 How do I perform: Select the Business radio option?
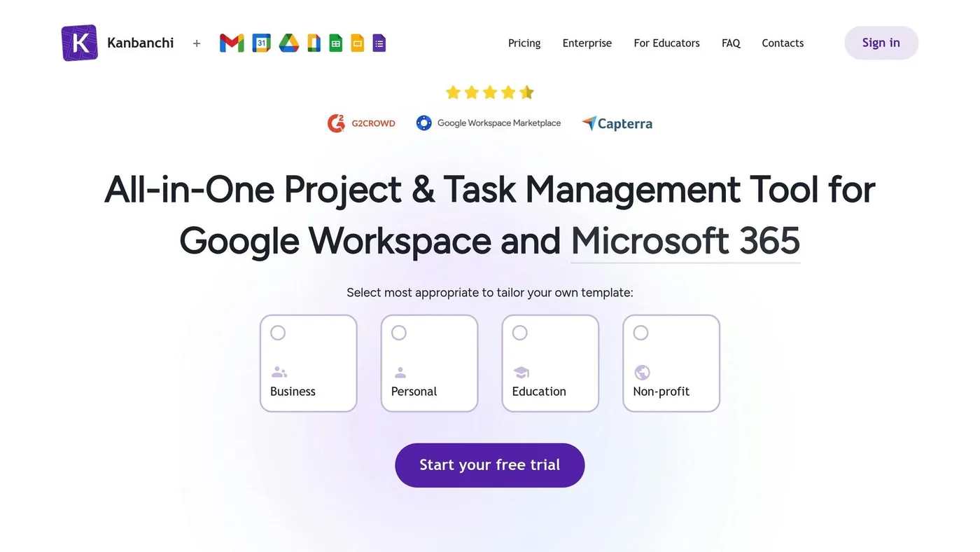[x=278, y=333]
